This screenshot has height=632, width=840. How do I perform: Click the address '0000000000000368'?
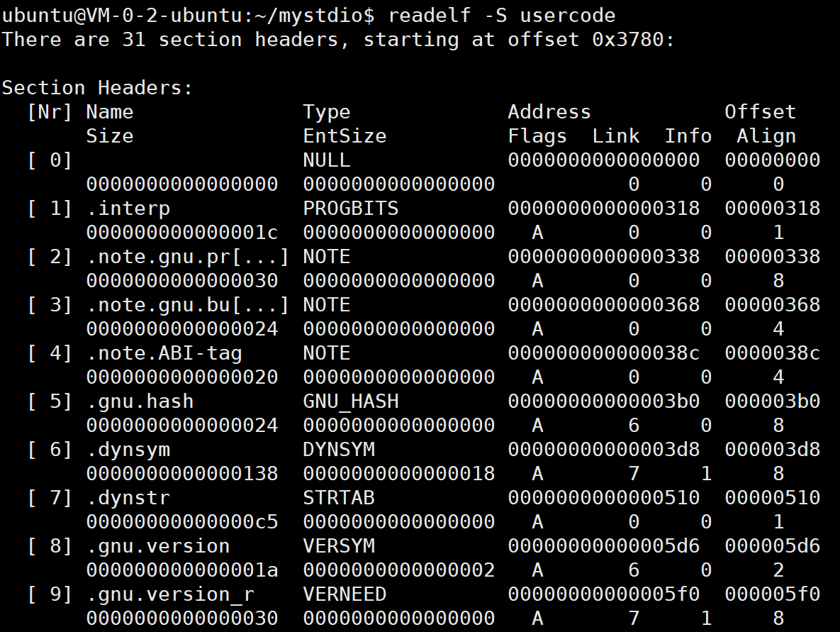(603, 304)
